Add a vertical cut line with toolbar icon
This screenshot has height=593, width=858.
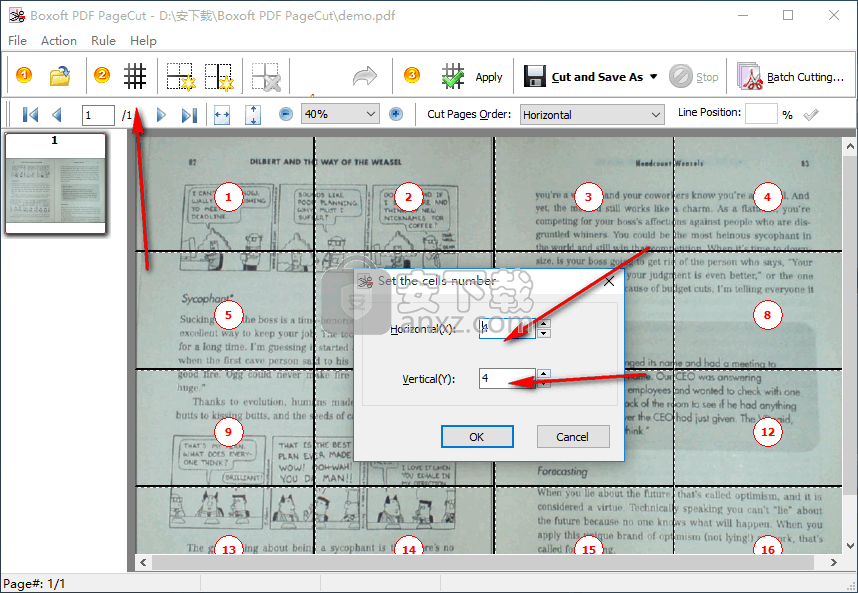click(219, 76)
